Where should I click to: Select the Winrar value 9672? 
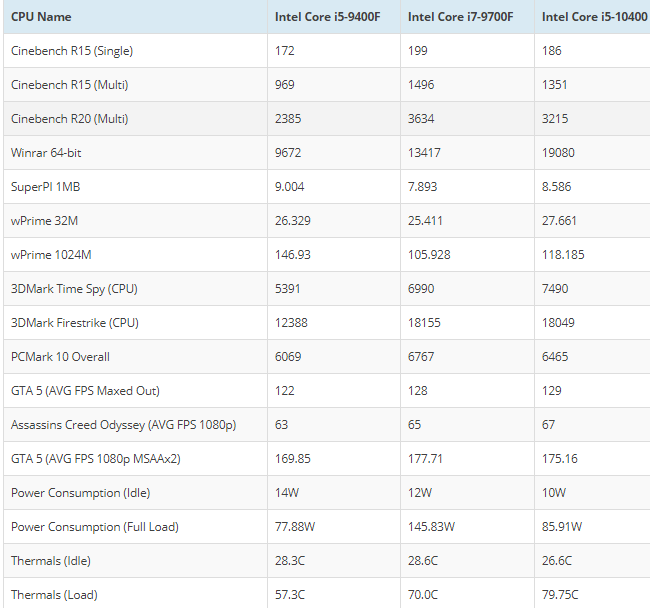288,153
